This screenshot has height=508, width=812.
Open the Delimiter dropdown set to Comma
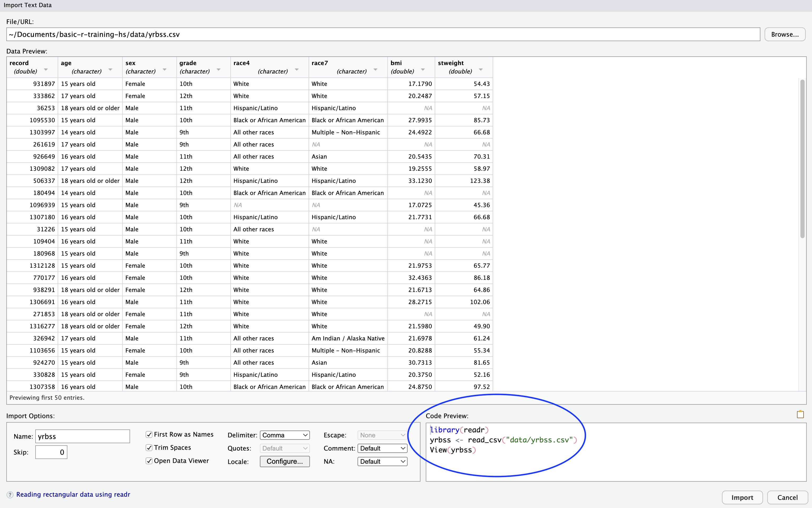(x=284, y=435)
